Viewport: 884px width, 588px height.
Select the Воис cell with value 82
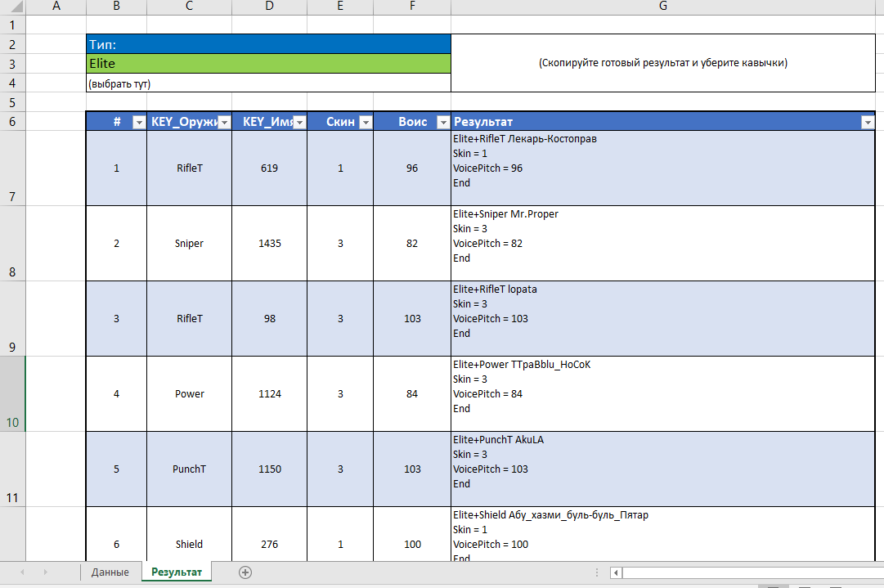click(x=412, y=244)
